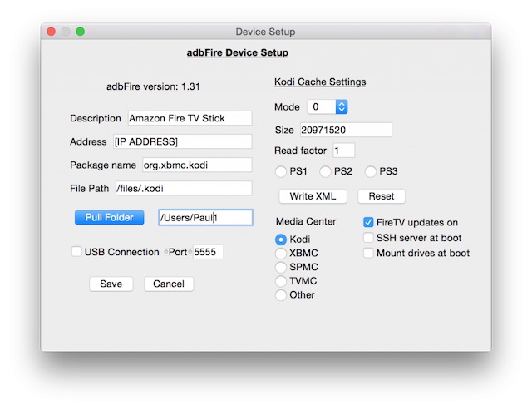Click the cache Size input field

point(346,130)
